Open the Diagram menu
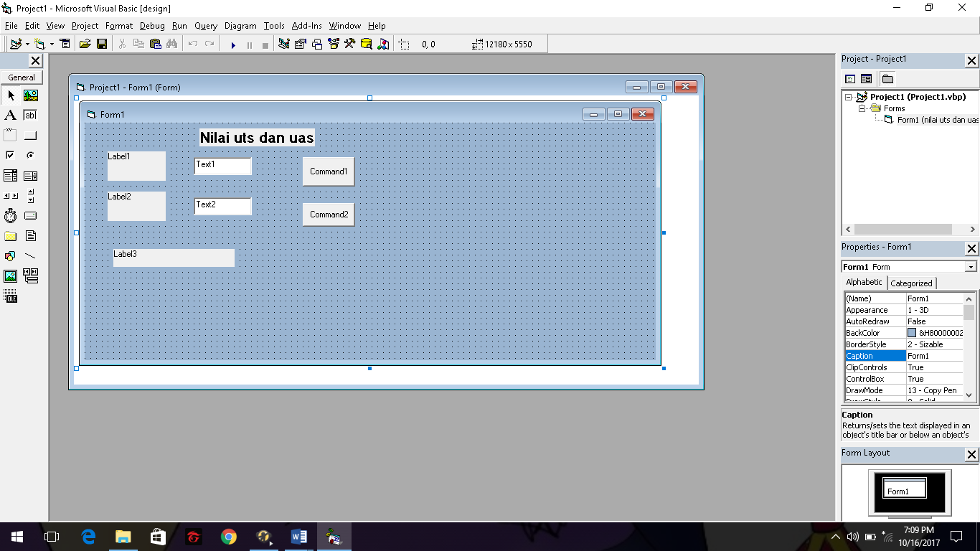Image resolution: width=980 pixels, height=551 pixels. pos(240,26)
